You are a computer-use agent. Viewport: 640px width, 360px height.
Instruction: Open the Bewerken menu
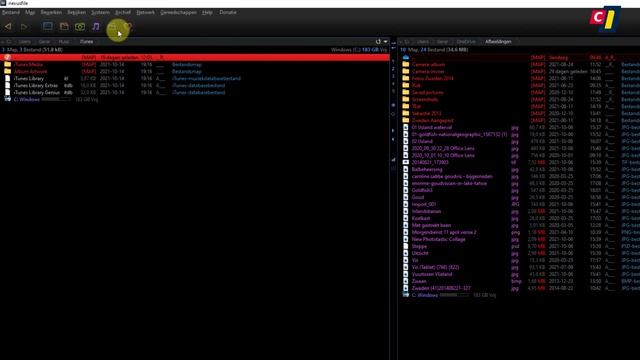click(51, 13)
